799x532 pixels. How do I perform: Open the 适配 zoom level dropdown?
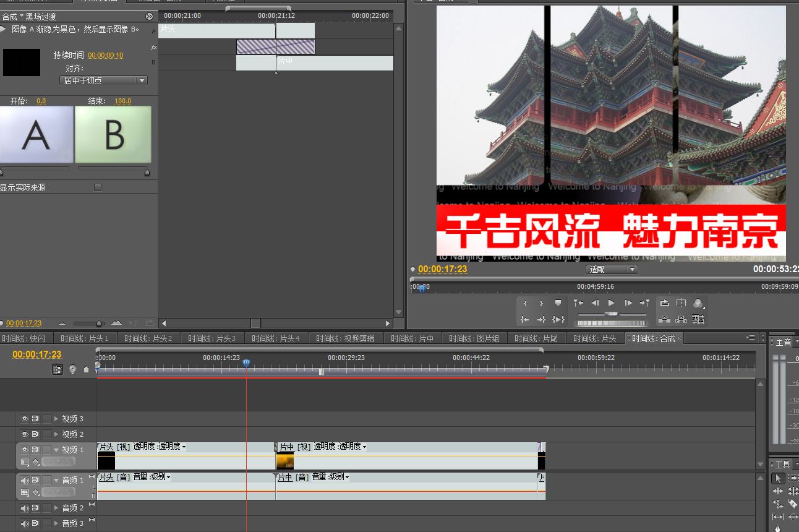click(612, 270)
